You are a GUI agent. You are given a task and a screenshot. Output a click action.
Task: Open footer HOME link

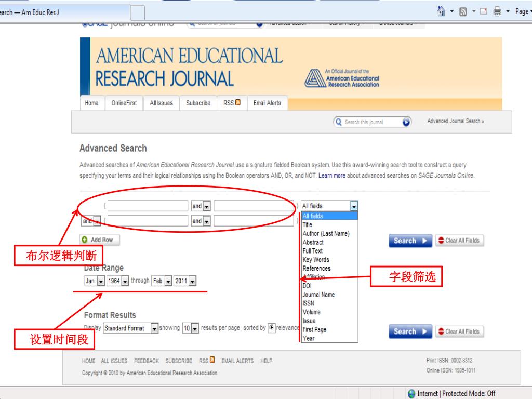[88, 361]
